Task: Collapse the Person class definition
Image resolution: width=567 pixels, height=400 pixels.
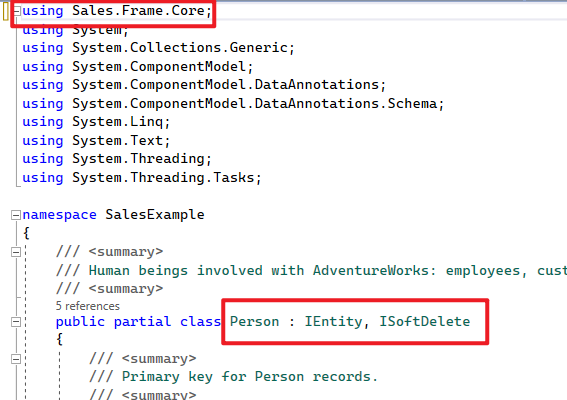Action: point(16,322)
